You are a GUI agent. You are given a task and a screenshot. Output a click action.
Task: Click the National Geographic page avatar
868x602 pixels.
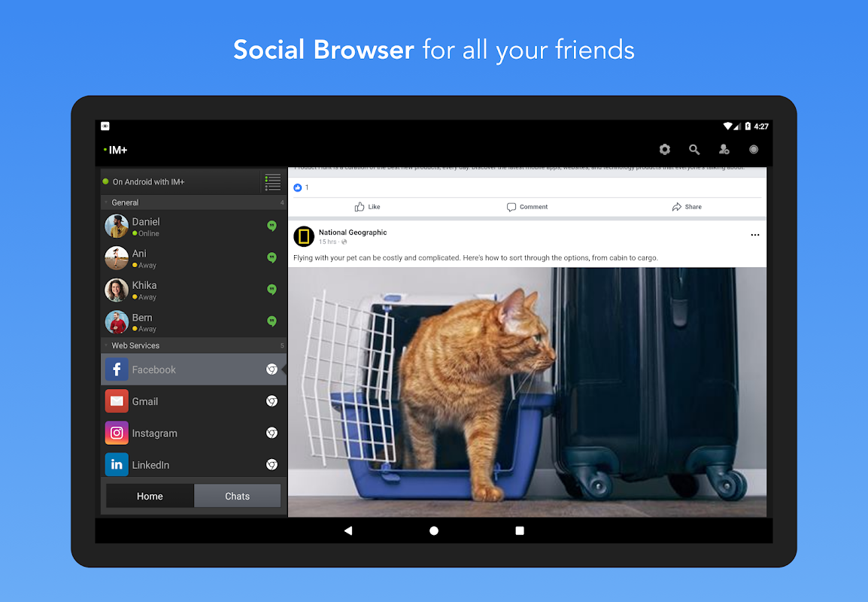coord(304,236)
